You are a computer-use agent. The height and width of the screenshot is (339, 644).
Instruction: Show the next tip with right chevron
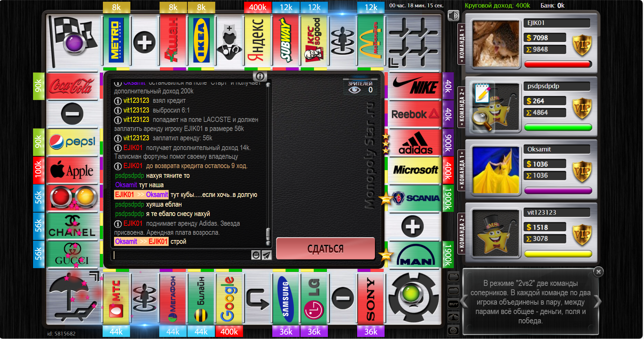(x=597, y=301)
